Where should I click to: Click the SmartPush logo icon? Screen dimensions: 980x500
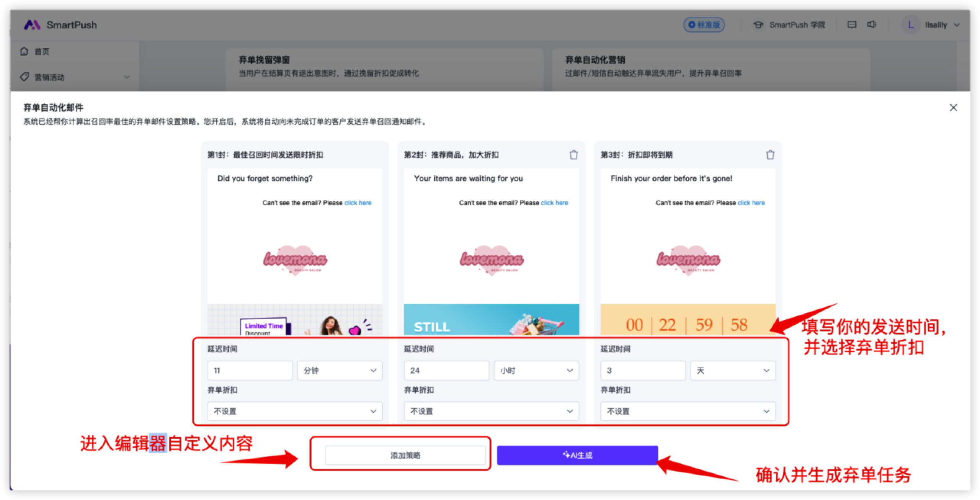pyautogui.click(x=32, y=25)
